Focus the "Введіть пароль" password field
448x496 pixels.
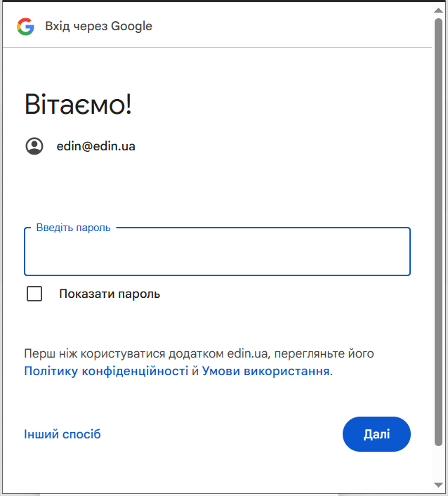tap(217, 254)
